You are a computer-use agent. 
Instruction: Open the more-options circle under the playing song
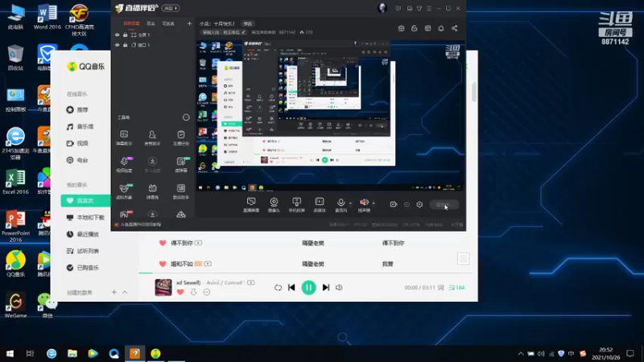click(x=207, y=292)
